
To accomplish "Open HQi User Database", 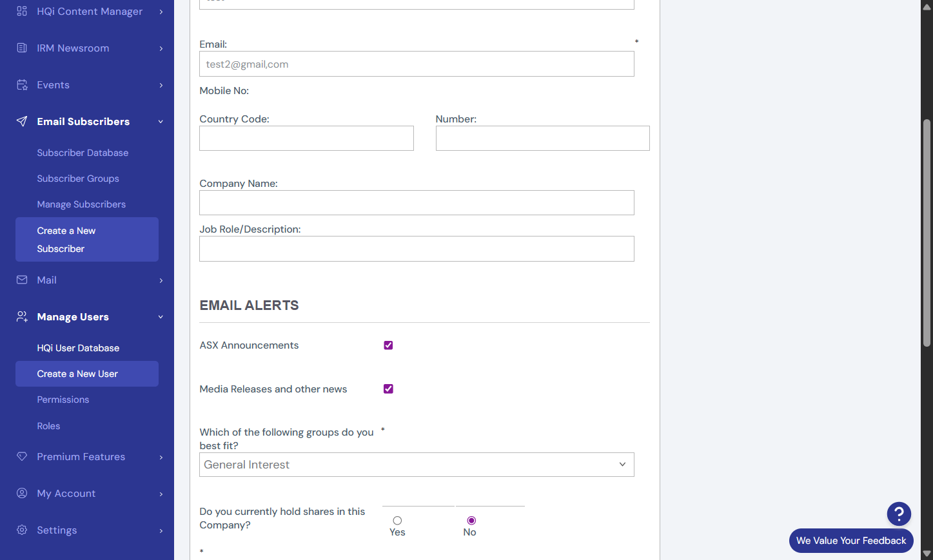I will coord(78,348).
